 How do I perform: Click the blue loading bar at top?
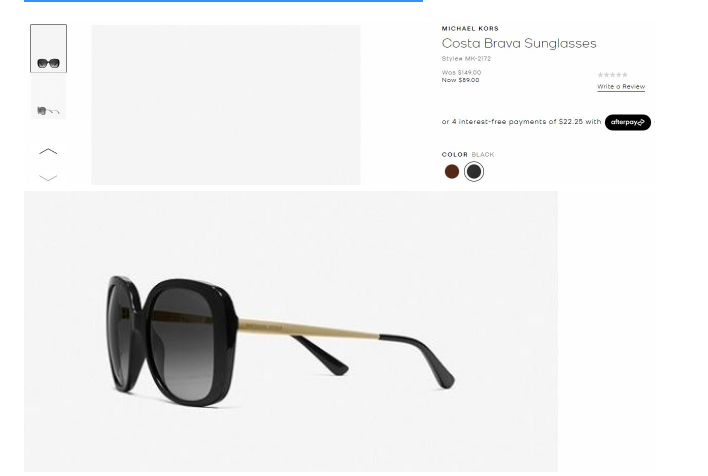click(224, 1)
